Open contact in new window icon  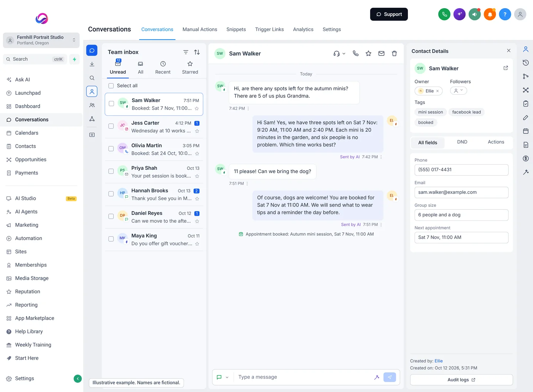click(x=506, y=68)
